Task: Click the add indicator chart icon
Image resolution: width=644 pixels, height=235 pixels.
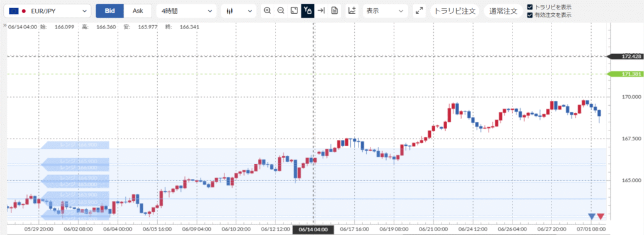Action: pyautogui.click(x=352, y=11)
